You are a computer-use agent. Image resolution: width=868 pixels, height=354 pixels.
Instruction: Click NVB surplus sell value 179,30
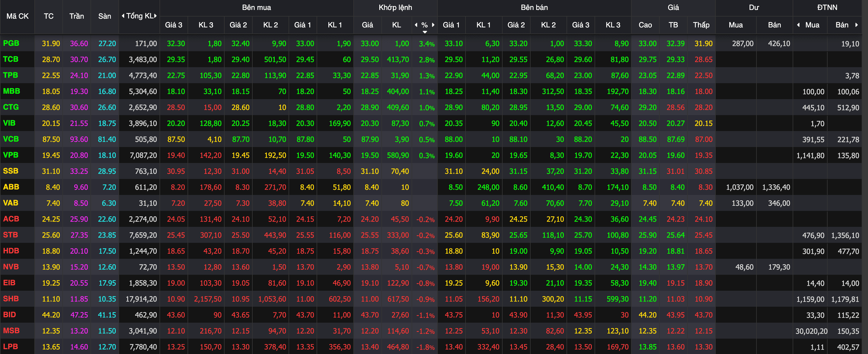coord(779,267)
